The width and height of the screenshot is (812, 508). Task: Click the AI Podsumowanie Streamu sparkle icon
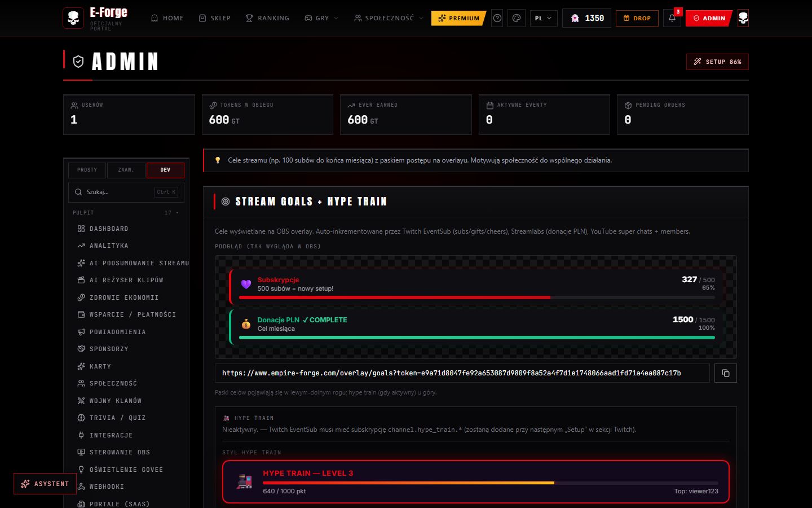point(81,263)
